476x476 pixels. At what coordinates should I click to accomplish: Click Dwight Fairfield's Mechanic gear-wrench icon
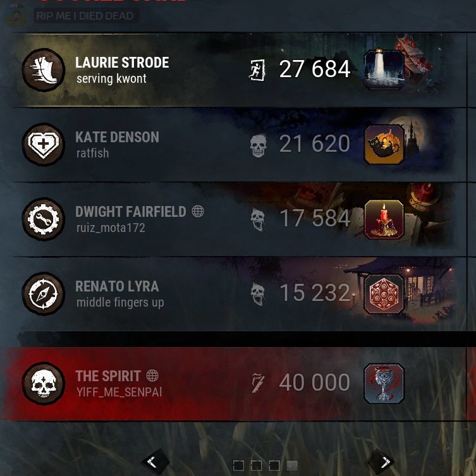point(44,219)
